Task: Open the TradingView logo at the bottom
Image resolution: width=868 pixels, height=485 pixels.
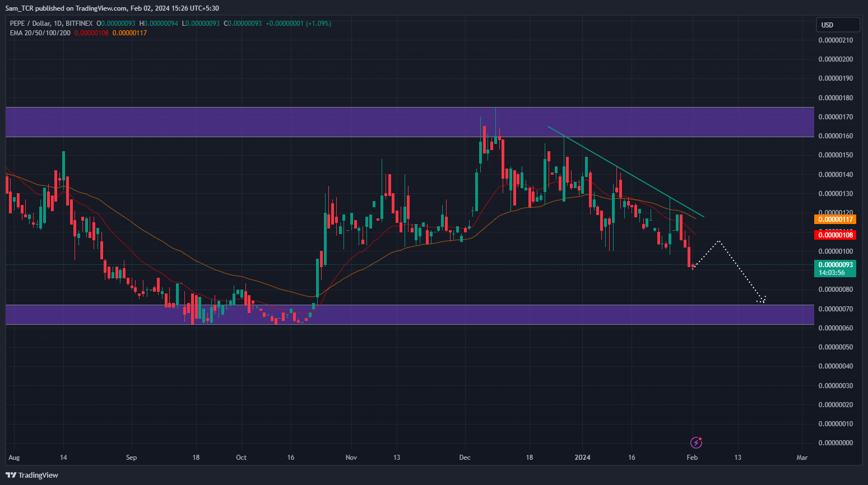Action: point(32,475)
